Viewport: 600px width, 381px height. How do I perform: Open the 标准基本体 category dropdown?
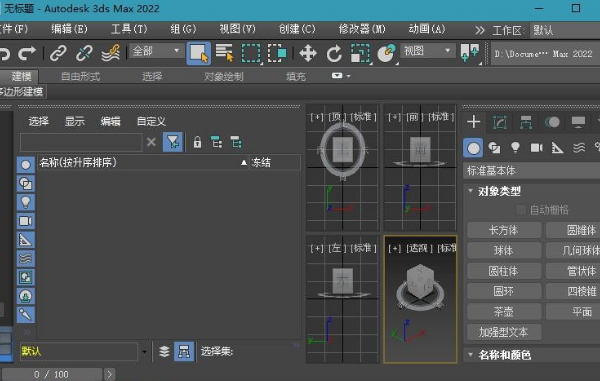[532, 171]
